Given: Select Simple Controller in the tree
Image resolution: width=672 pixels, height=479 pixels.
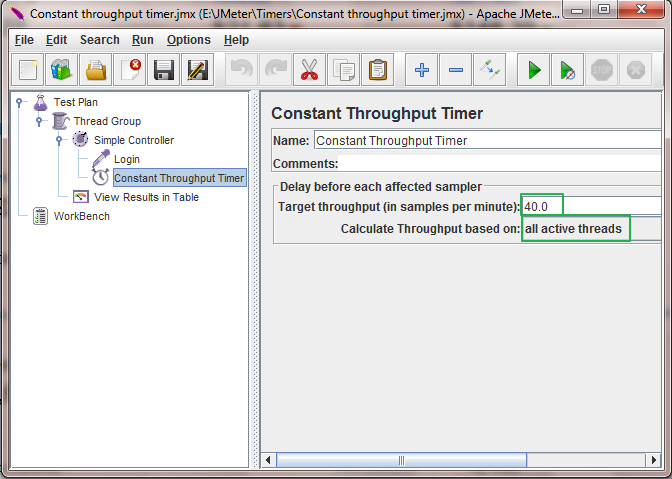Looking at the screenshot, I should tap(134, 140).
